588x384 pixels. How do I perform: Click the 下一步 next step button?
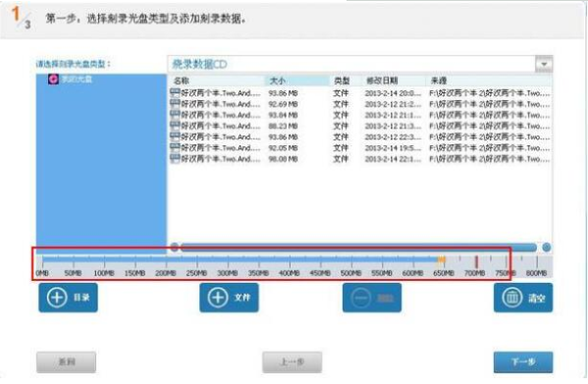pyautogui.click(x=523, y=361)
